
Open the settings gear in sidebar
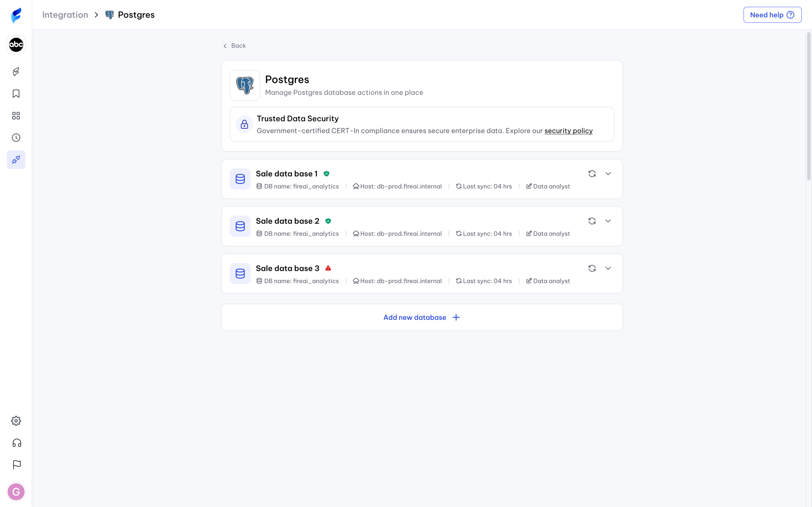tap(16, 420)
